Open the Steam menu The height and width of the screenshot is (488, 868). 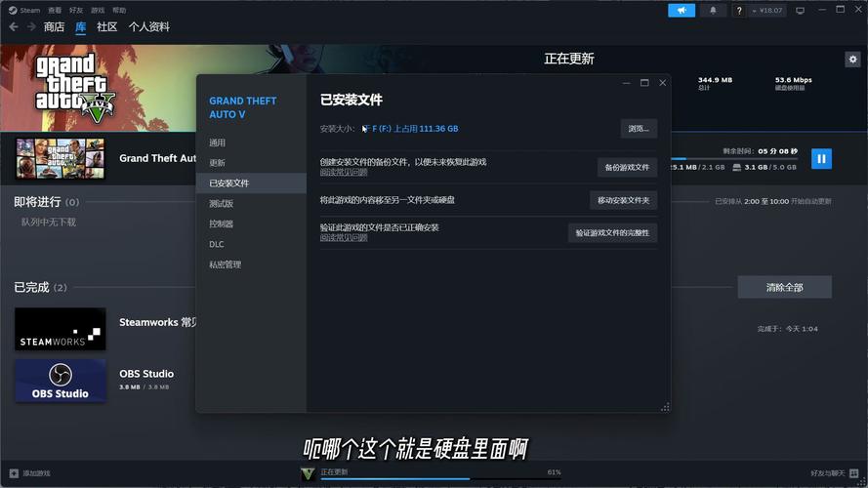pos(24,10)
